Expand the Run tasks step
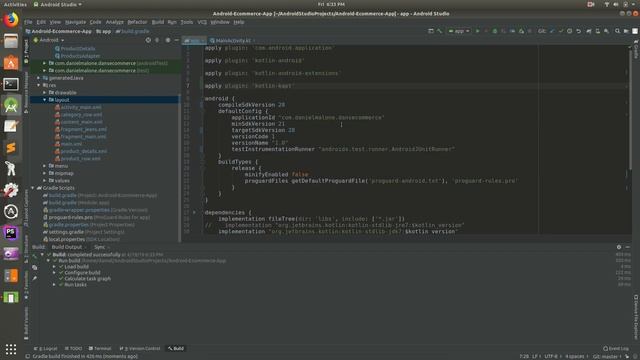The width and height of the screenshot is (640, 360). pos(54,284)
